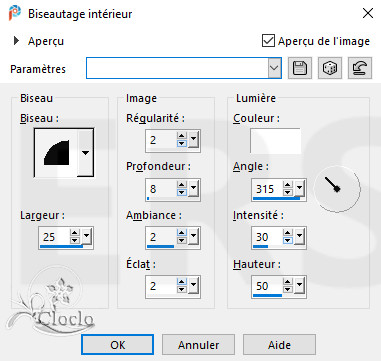The image size is (381, 361).
Task: Click the OK button
Action: tap(118, 345)
